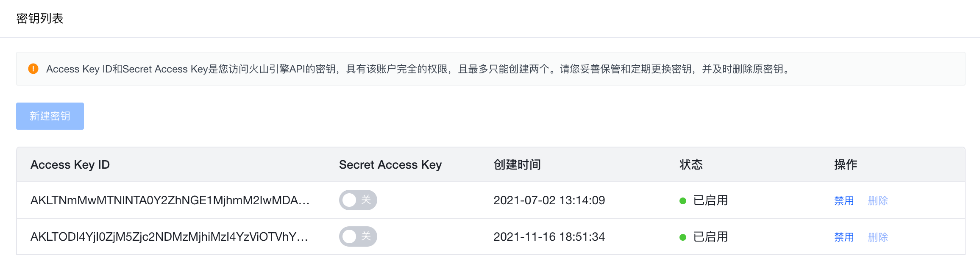Viewport: 980px width, 267px height.
Task: Click the 操作 column header
Action: point(845,164)
